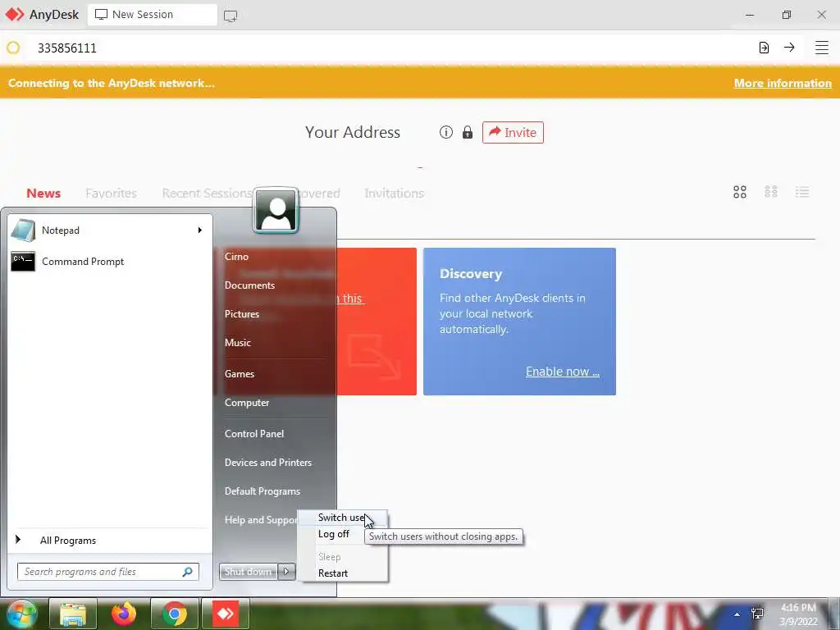Click the magnifier icon in Start search box
840x630 pixels.
(187, 572)
